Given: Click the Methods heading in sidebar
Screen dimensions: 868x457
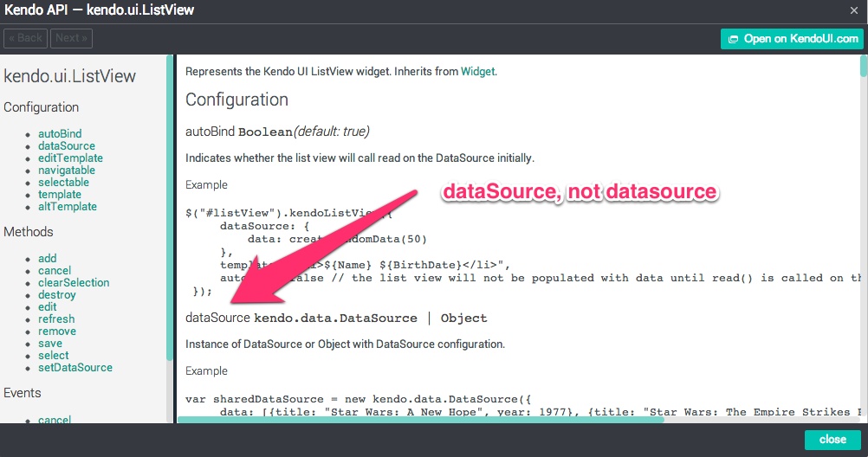Looking at the screenshot, I should pyautogui.click(x=29, y=232).
